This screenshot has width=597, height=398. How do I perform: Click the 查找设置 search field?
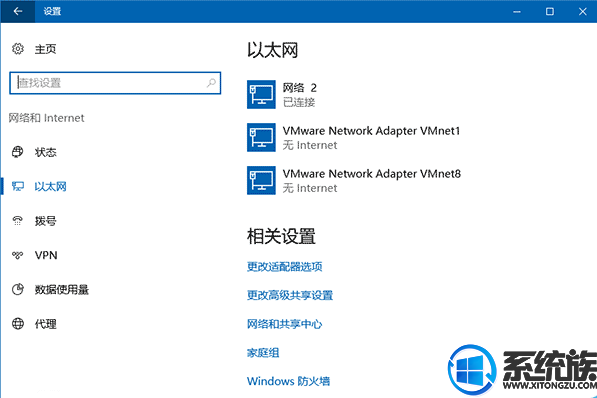tap(115, 83)
